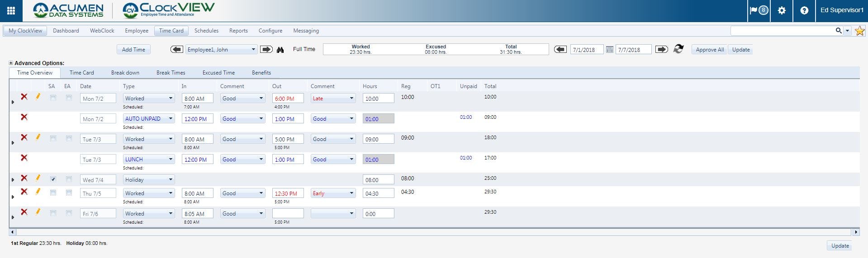
Task: Switch to the Excused Time tab
Action: (x=218, y=72)
